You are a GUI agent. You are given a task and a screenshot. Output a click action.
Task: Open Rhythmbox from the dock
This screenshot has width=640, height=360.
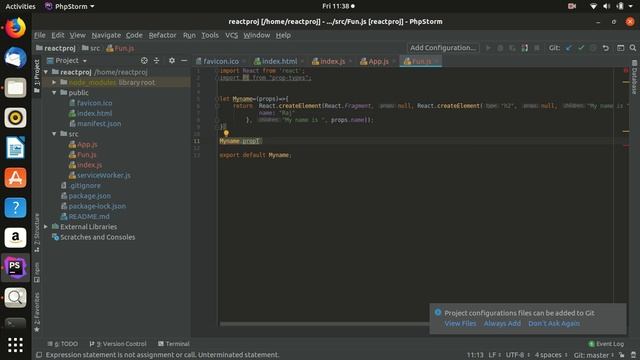click(16, 118)
